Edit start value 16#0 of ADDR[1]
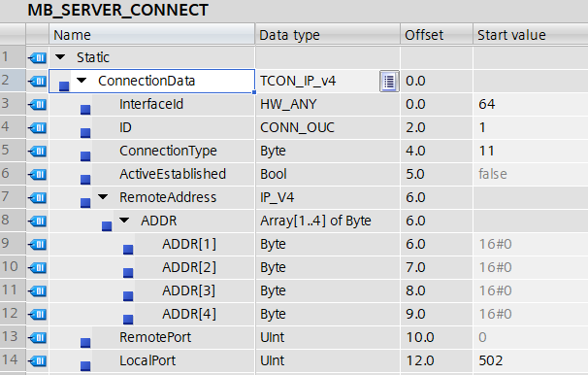 tap(531, 244)
